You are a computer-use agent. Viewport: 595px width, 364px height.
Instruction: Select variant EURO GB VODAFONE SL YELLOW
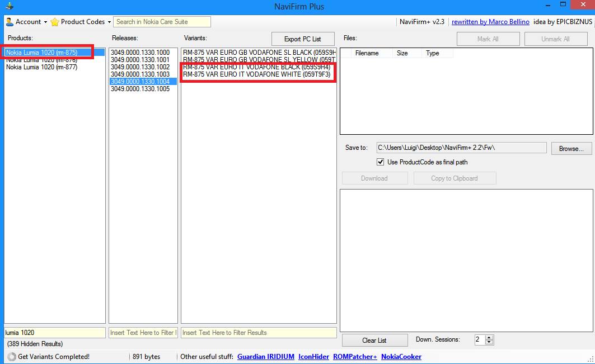coord(259,59)
